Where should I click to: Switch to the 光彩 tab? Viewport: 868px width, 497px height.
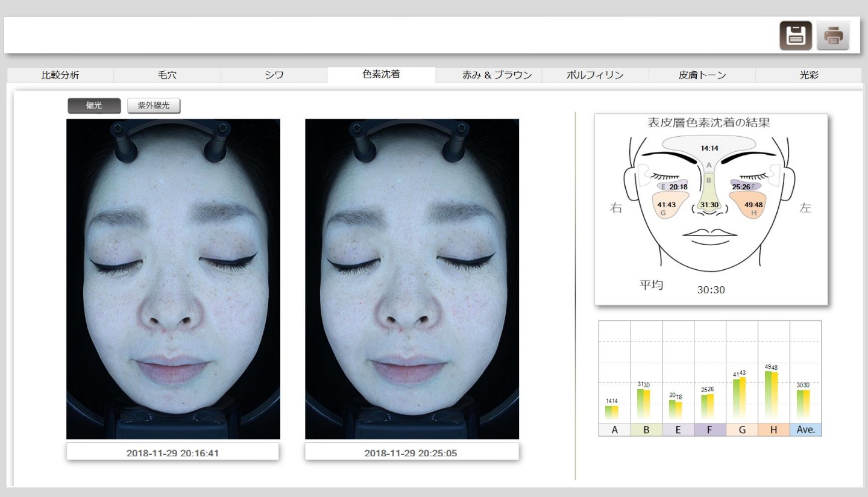808,75
